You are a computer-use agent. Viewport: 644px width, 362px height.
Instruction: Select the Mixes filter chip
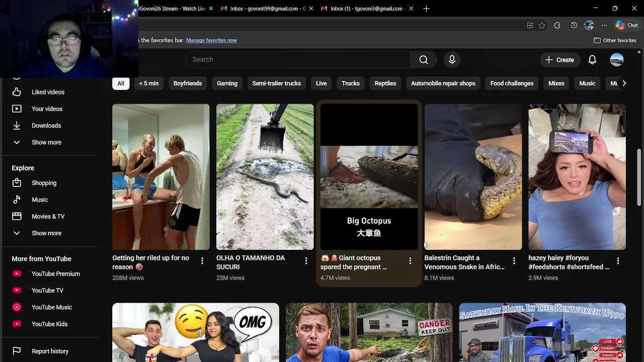(x=556, y=83)
